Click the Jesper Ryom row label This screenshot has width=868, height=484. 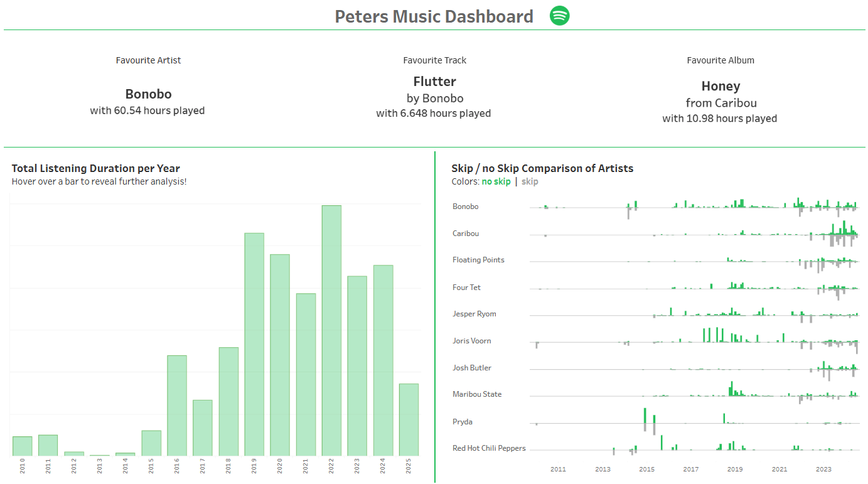(474, 314)
